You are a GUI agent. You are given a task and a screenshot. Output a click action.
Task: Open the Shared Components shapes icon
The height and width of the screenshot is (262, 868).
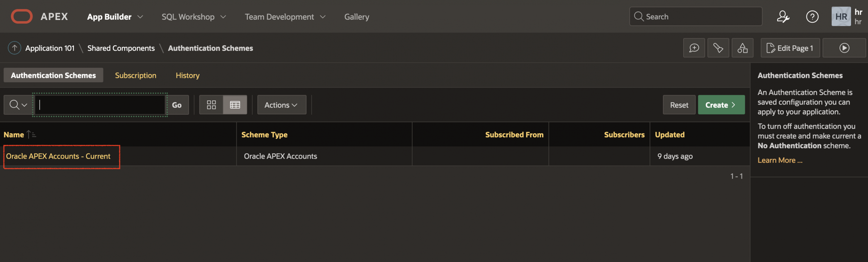743,48
